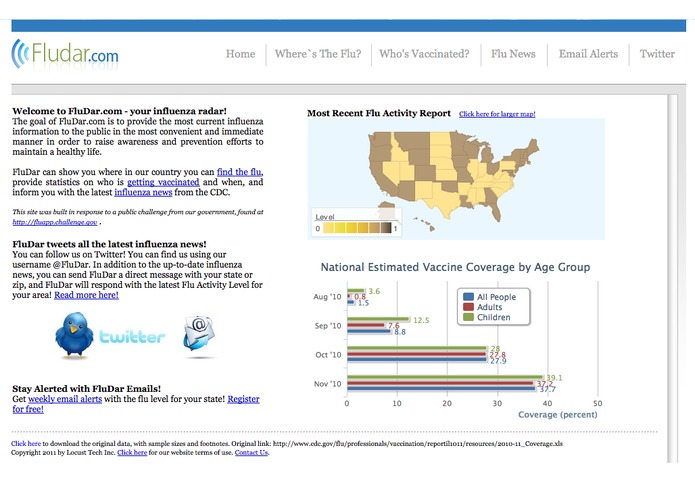Screen dimensions: 695x494
Task: Open the 'getting vaccinated' link
Action: [163, 182]
